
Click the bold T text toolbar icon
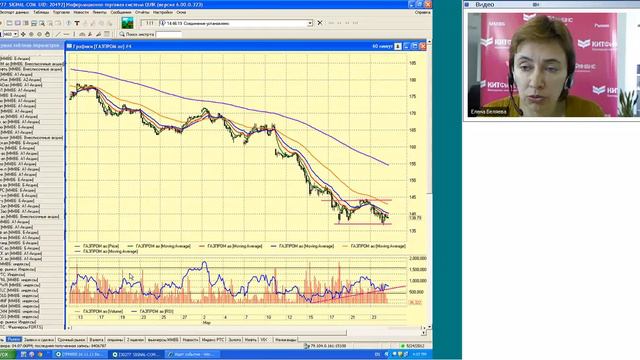point(76,23)
